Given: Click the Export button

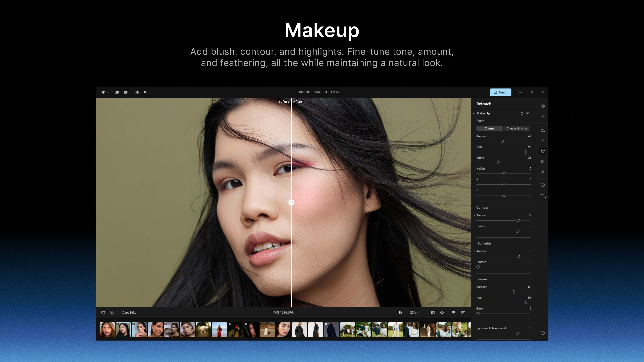Looking at the screenshot, I should [x=500, y=92].
